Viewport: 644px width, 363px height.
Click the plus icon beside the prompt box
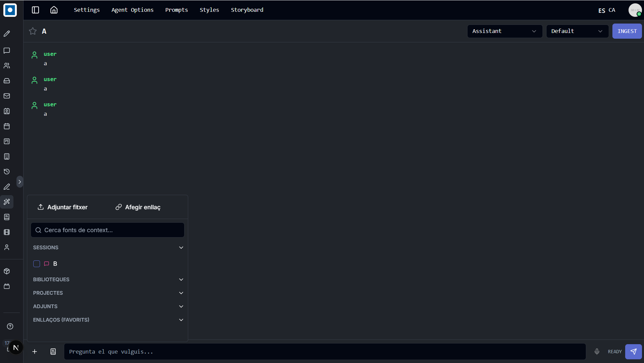tap(35, 352)
